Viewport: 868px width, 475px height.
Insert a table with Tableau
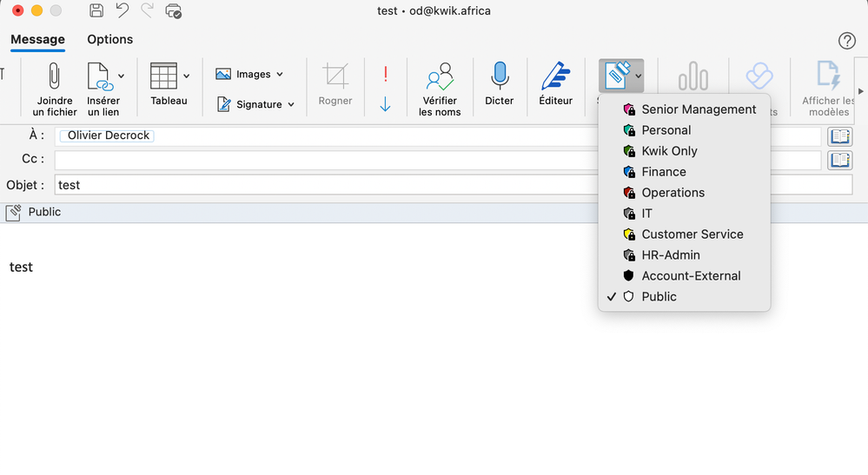169,84
